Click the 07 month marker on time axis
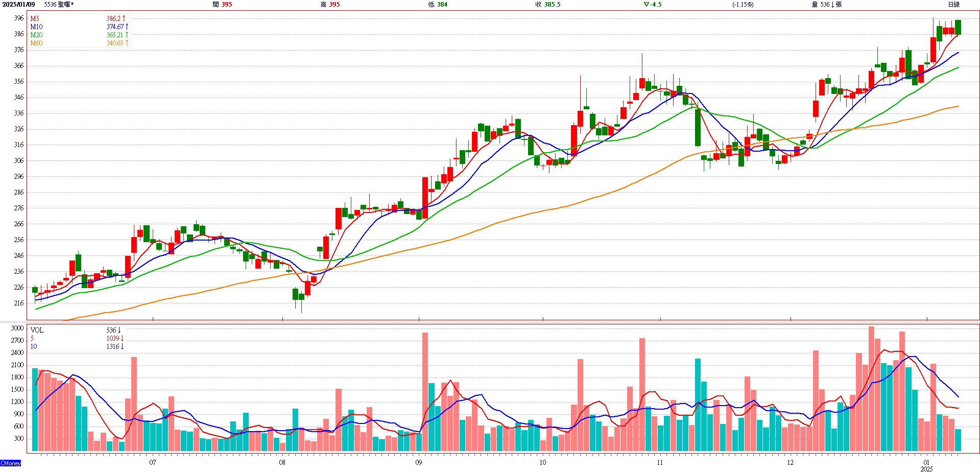The height and width of the screenshot is (472, 980). 153,462
